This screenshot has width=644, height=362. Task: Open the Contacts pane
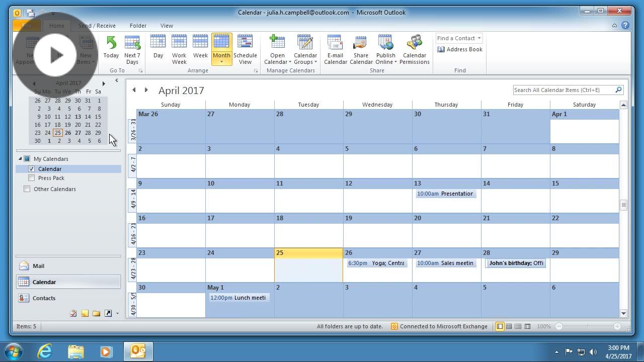click(44, 298)
